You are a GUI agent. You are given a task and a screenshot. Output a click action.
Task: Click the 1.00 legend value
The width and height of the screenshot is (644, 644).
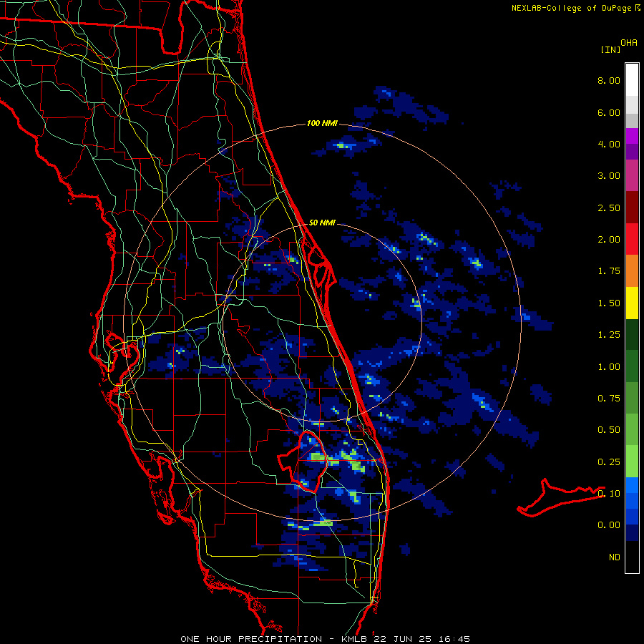click(609, 367)
